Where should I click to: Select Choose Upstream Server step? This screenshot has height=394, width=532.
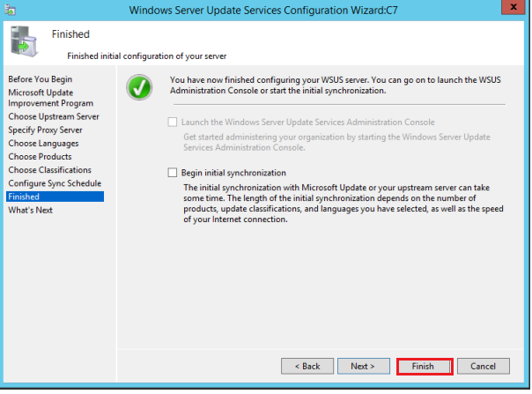[x=54, y=116]
